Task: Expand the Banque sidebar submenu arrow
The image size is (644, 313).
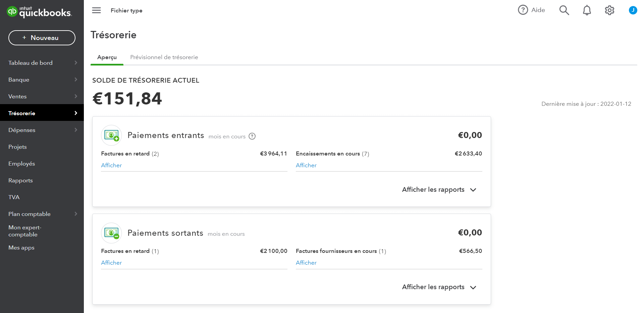Action: click(76, 80)
